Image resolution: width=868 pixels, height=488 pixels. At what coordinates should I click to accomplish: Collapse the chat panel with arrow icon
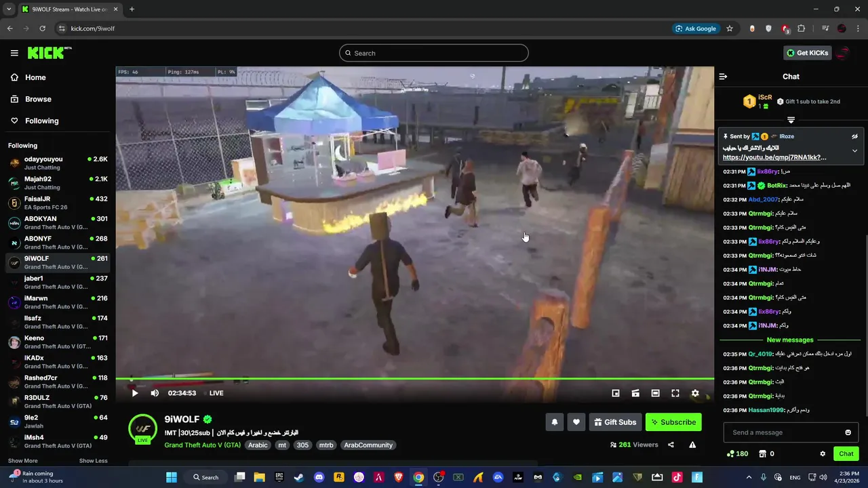tap(723, 77)
